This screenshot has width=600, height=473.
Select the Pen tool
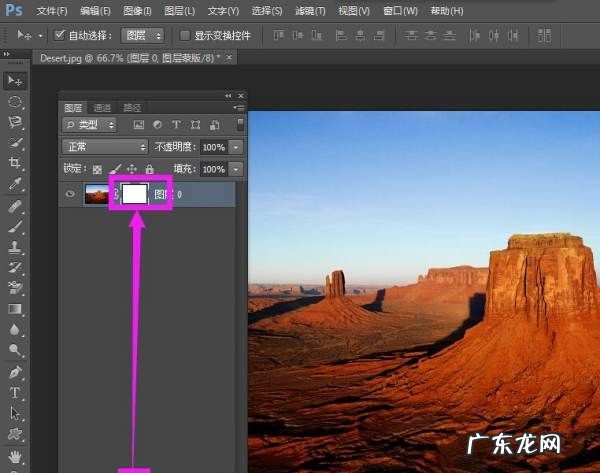pyautogui.click(x=15, y=372)
